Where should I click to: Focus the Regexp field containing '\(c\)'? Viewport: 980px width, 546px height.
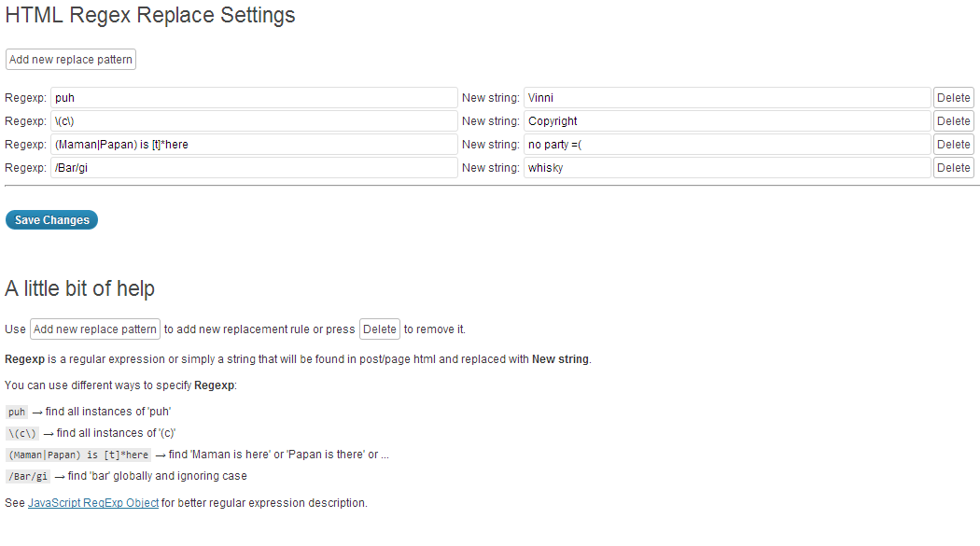pos(254,121)
